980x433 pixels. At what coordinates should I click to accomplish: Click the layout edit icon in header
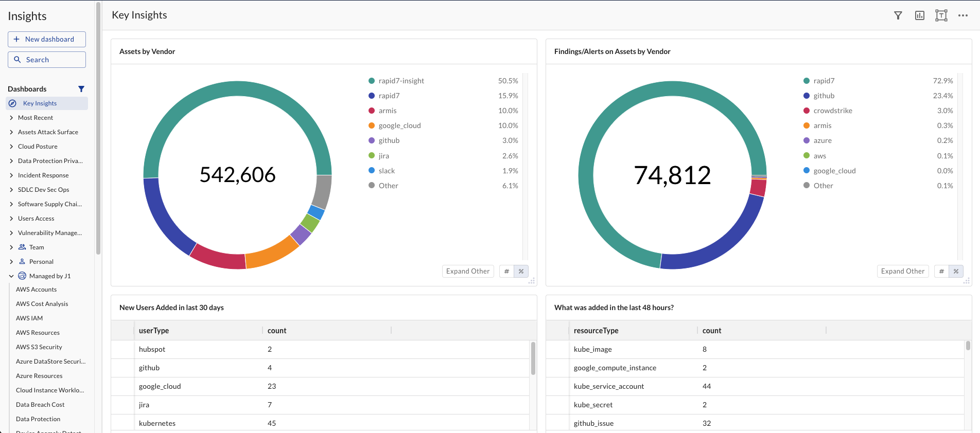941,15
